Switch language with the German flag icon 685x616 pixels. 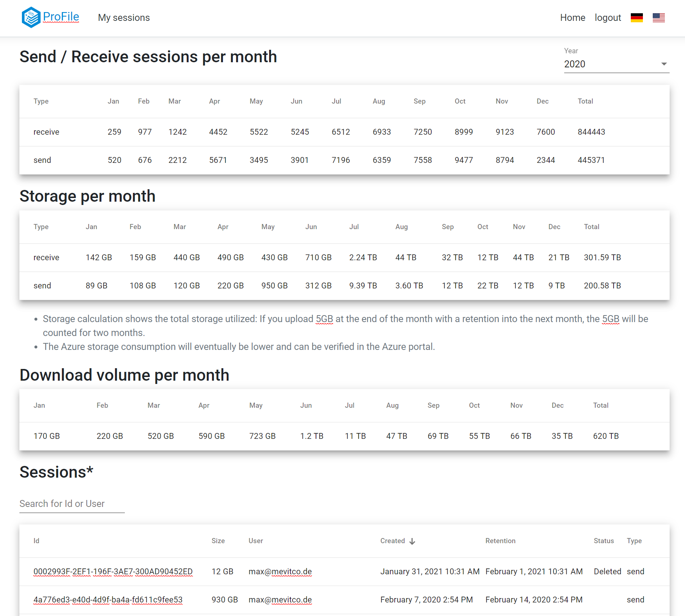pos(637,18)
